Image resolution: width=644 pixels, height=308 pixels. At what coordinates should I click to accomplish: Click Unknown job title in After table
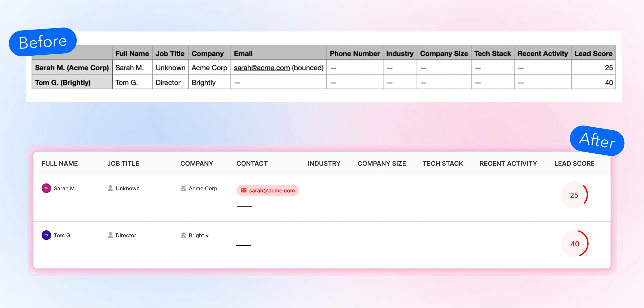point(128,188)
